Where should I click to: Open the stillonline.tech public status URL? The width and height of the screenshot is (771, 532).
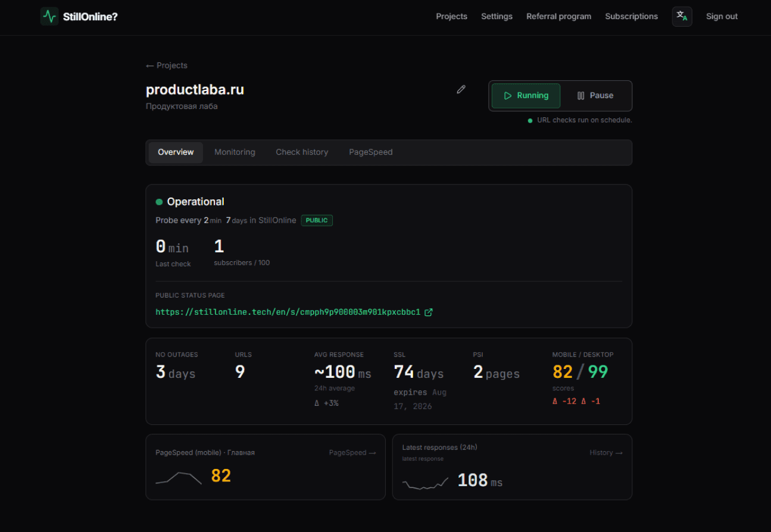pos(288,312)
